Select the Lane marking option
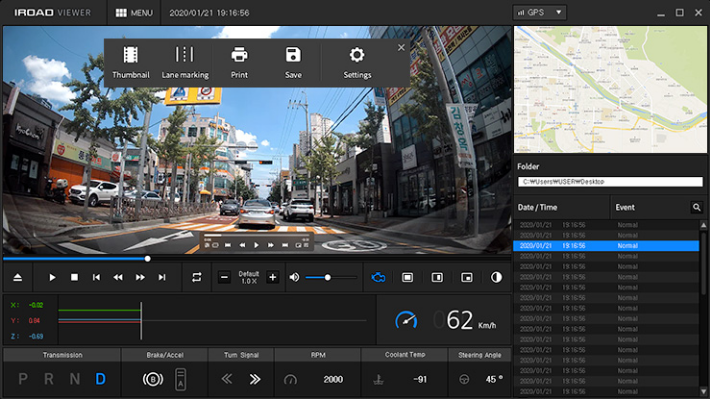Image resolution: width=710 pixels, height=399 pixels. [185, 62]
